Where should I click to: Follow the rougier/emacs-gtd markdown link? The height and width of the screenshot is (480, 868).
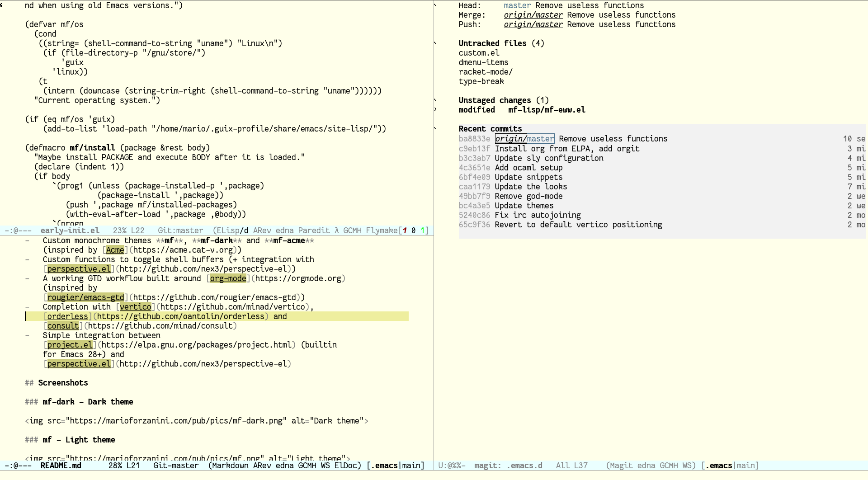tap(85, 297)
